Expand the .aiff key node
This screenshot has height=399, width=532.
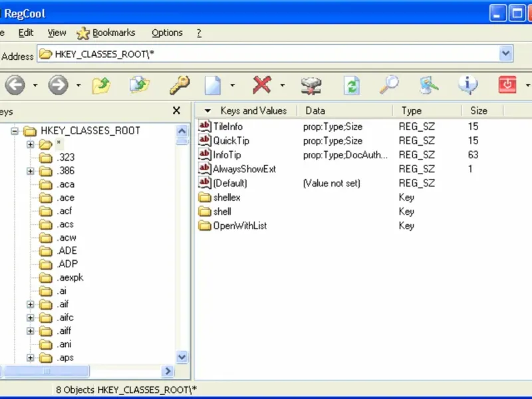[x=30, y=331]
